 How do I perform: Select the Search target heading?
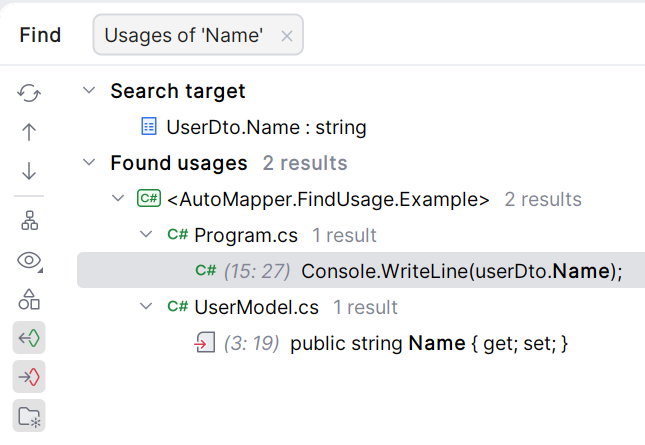coord(178,91)
